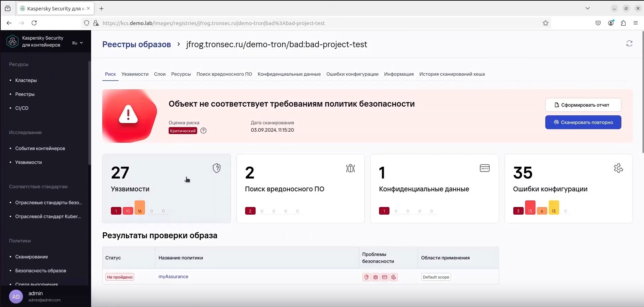Image resolution: width=644 pixels, height=307 pixels.
Task: Refresh the image page with the refresh icon
Action: pyautogui.click(x=629, y=43)
